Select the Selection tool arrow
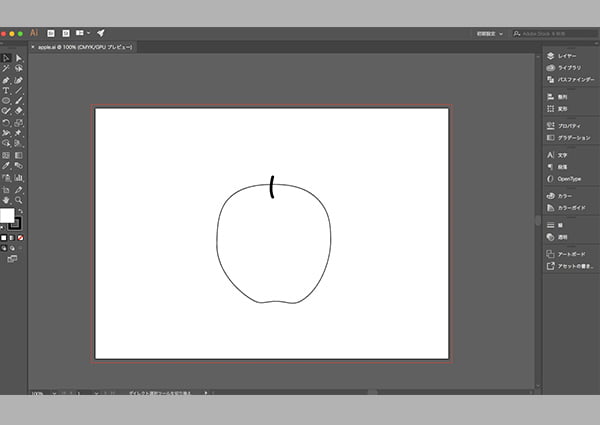 (6, 58)
